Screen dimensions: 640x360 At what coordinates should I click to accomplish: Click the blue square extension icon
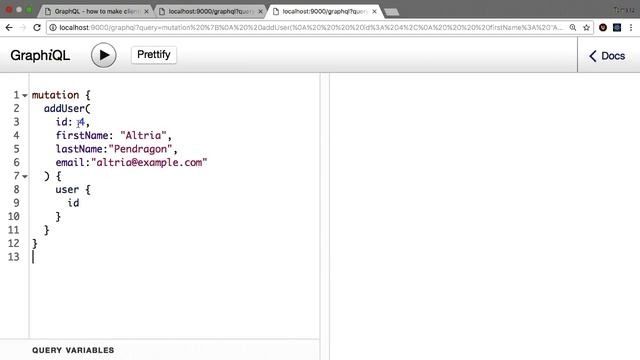tap(617, 27)
